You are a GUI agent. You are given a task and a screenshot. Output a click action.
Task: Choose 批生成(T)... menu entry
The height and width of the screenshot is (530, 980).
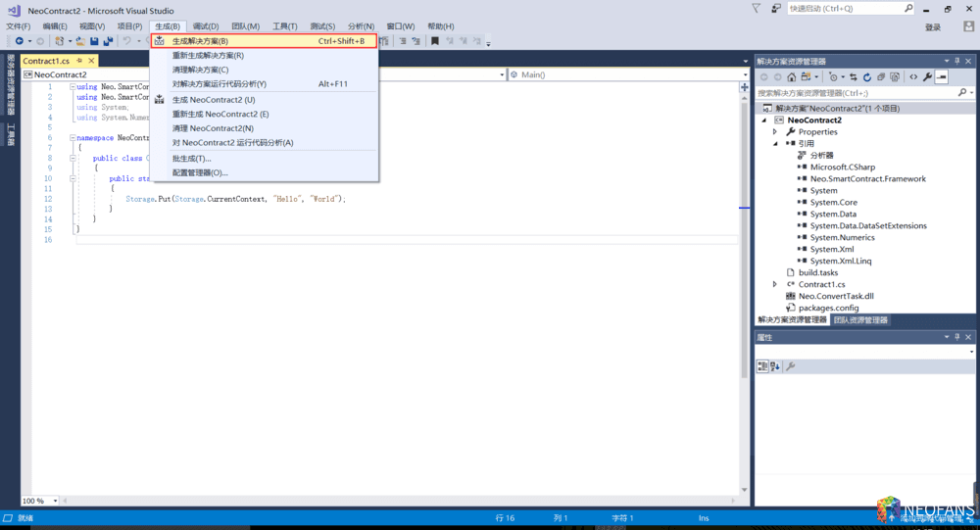pyautogui.click(x=264, y=159)
